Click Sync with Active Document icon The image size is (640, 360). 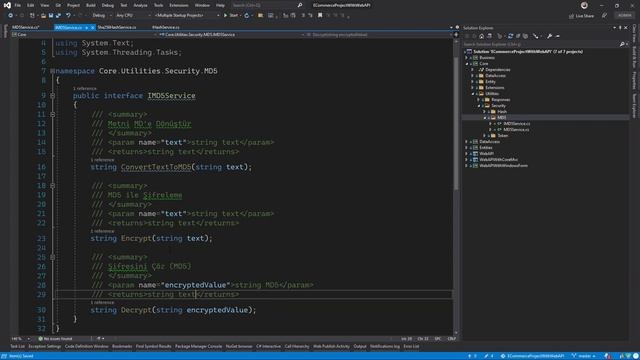pos(510,36)
